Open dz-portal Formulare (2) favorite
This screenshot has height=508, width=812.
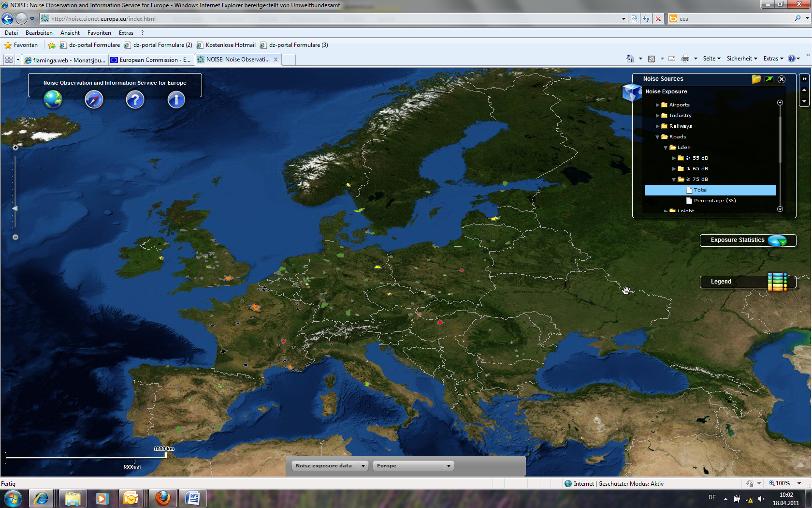158,45
